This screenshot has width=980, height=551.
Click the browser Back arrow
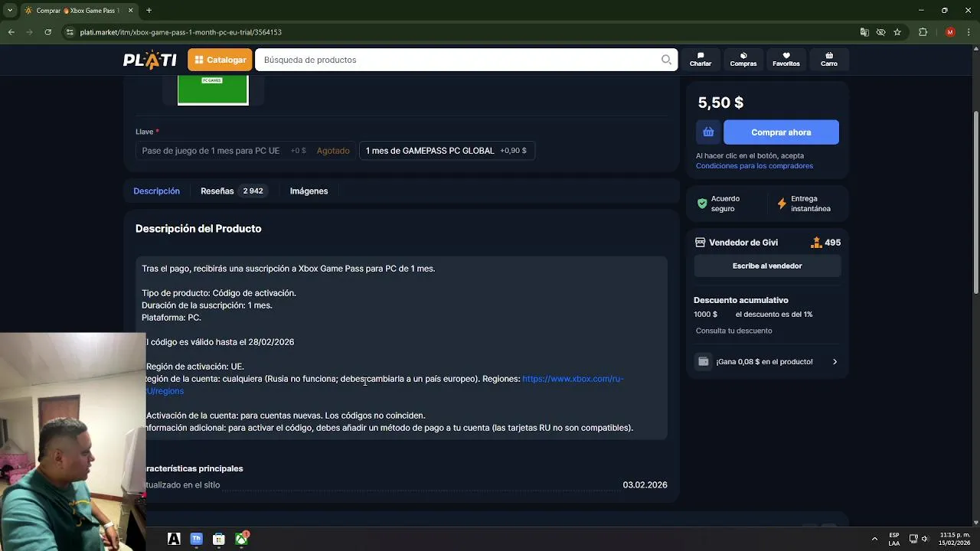(11, 32)
